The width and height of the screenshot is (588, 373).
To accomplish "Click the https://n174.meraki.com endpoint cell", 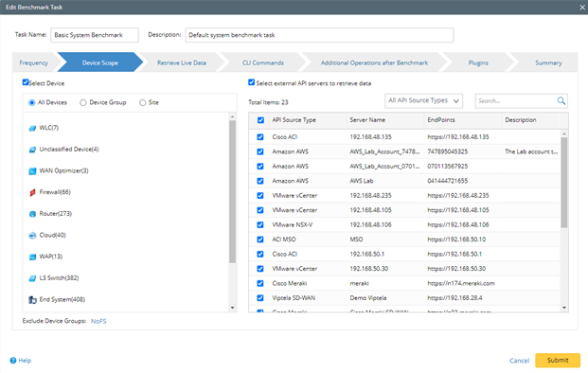I will tap(461, 283).
